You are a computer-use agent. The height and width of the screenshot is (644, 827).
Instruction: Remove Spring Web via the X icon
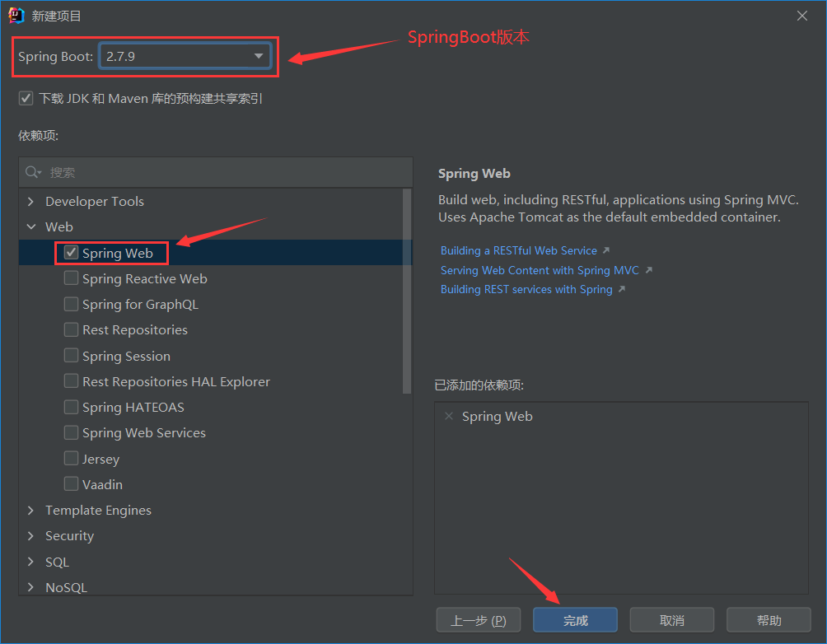449,417
